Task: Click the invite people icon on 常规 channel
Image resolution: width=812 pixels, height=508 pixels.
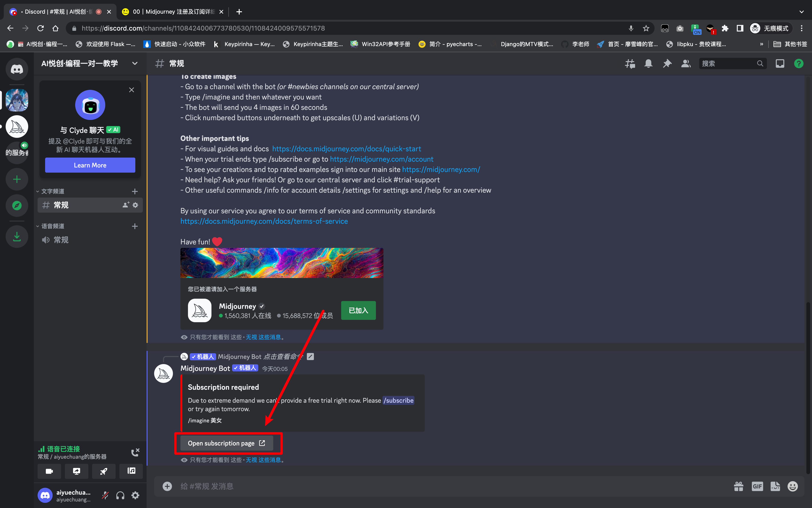Action: tap(126, 205)
